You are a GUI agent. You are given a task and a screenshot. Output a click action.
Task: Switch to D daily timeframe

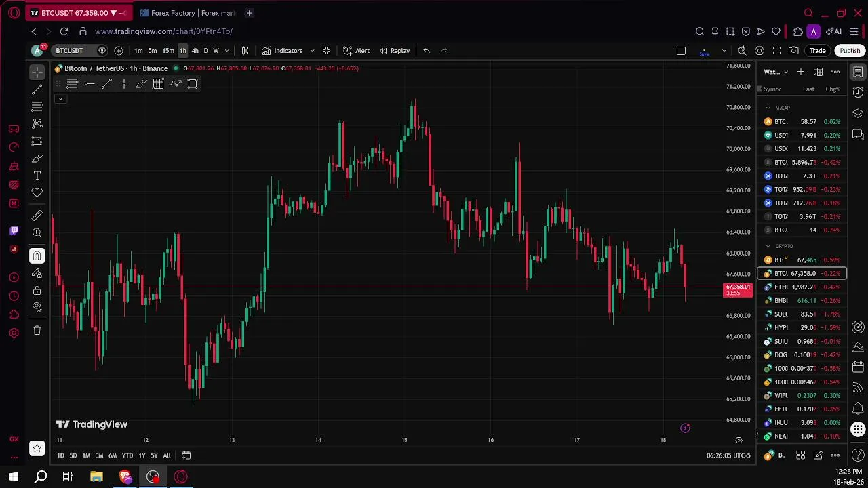206,51
